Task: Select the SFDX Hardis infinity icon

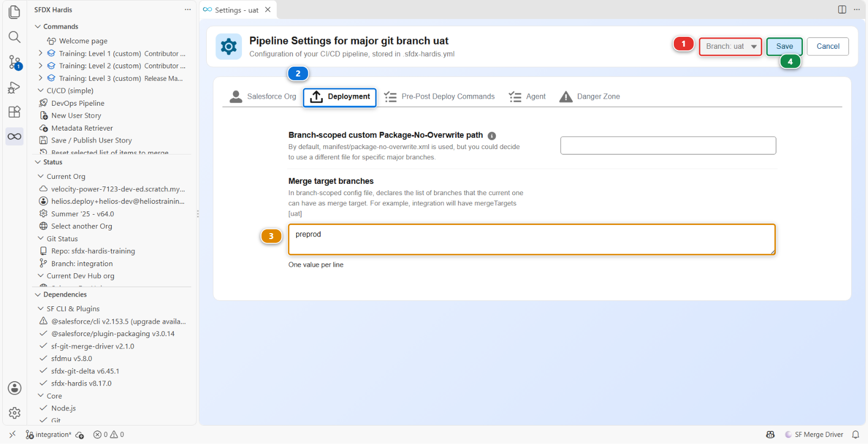Action: (15, 137)
